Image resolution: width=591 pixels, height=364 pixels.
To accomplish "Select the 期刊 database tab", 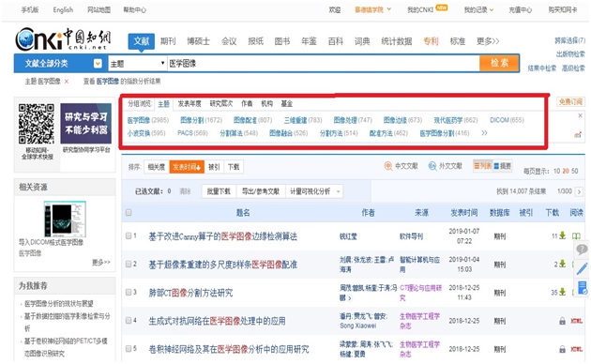I will click(168, 41).
